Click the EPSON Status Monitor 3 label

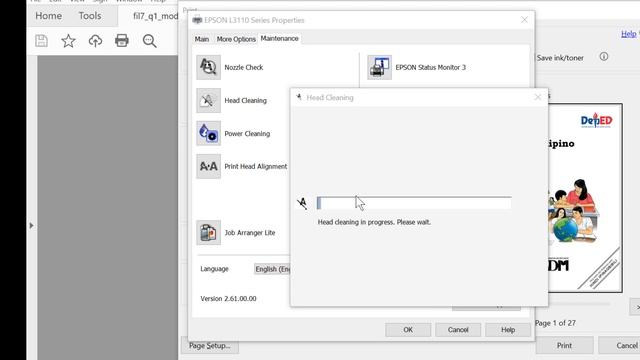pyautogui.click(x=431, y=67)
